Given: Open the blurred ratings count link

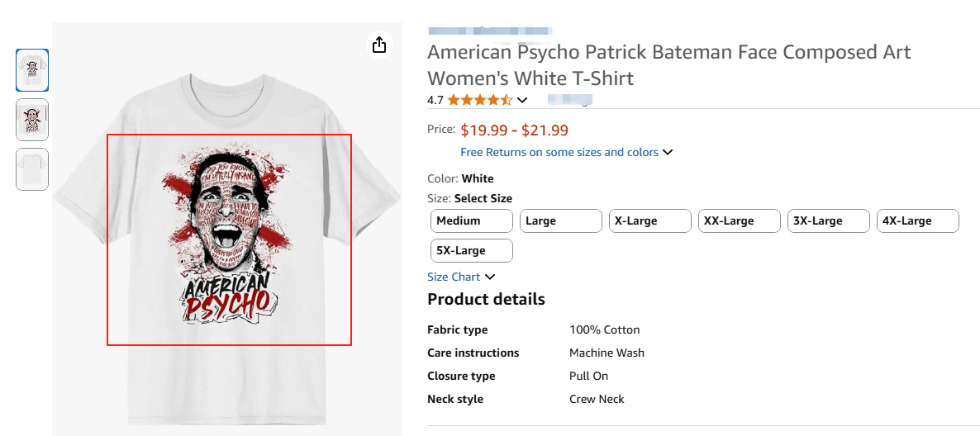Looking at the screenshot, I should coord(570,100).
